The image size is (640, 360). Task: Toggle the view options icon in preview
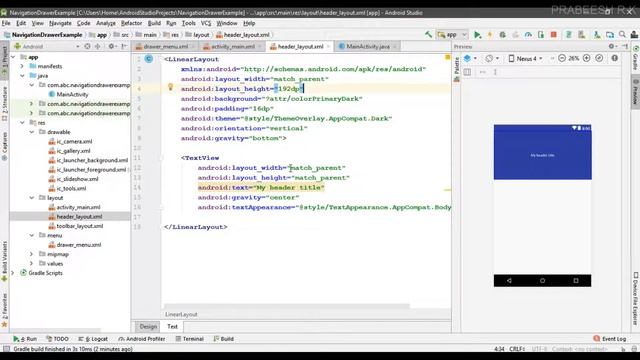pyautogui.click(x=467, y=72)
